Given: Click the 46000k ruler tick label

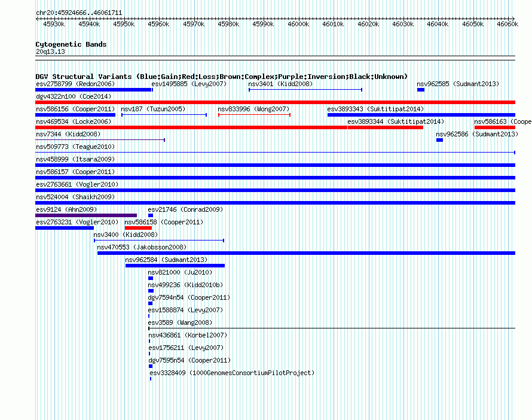Looking at the screenshot, I should coord(298,24).
